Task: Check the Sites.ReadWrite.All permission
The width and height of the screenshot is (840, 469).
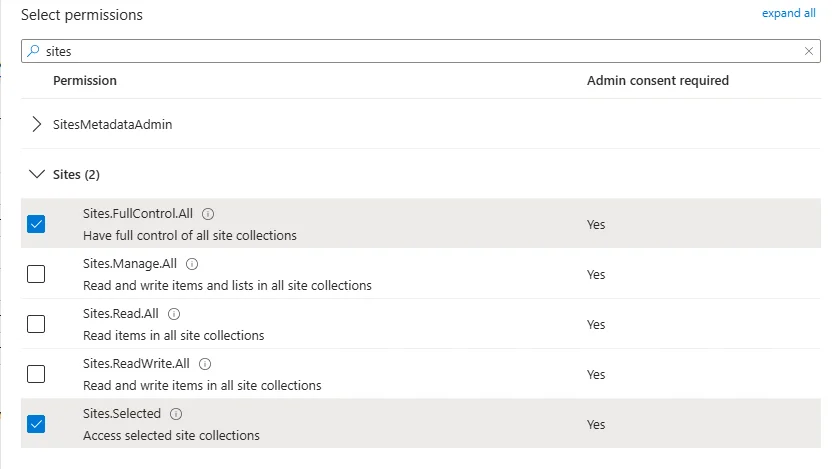Action: pyautogui.click(x=36, y=374)
